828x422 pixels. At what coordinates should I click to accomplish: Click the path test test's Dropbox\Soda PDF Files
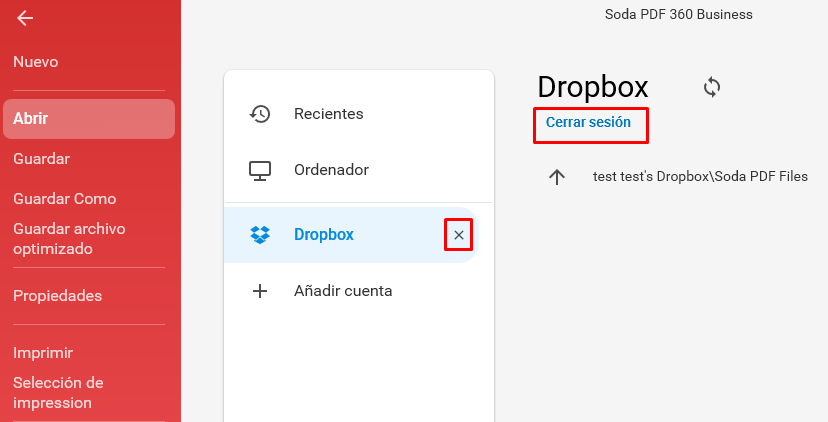[700, 176]
